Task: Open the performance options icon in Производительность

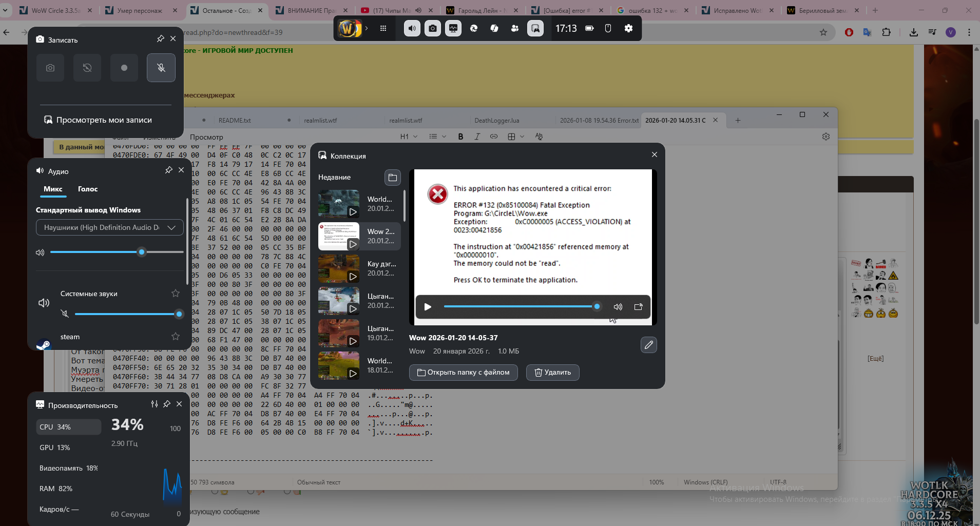Action: click(x=155, y=404)
